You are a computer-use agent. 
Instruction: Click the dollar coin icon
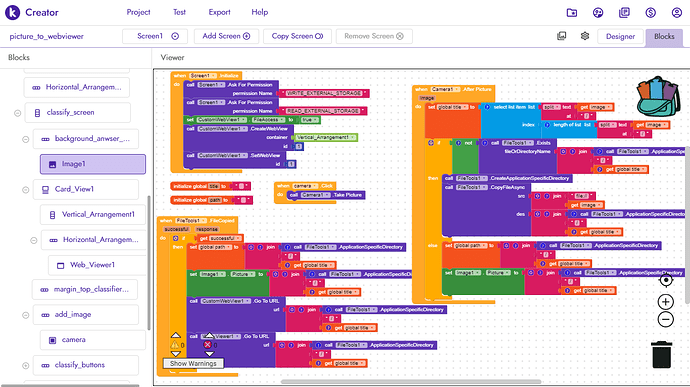pyautogui.click(x=650, y=12)
